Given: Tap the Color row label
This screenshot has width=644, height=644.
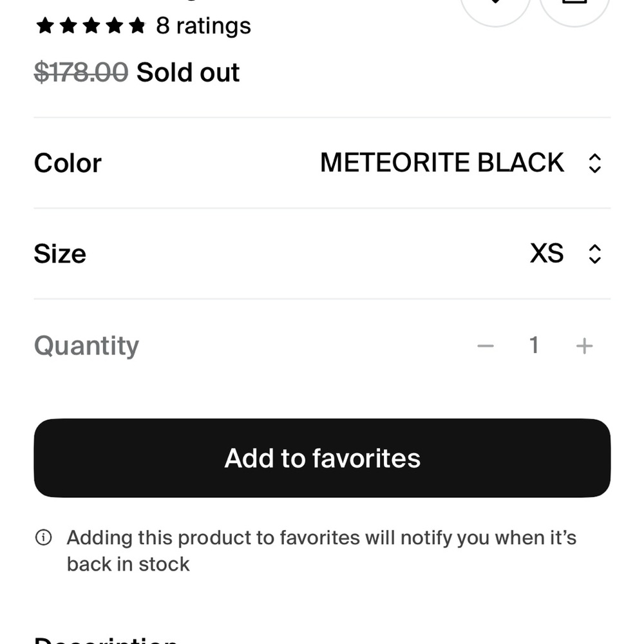Looking at the screenshot, I should pos(68,164).
